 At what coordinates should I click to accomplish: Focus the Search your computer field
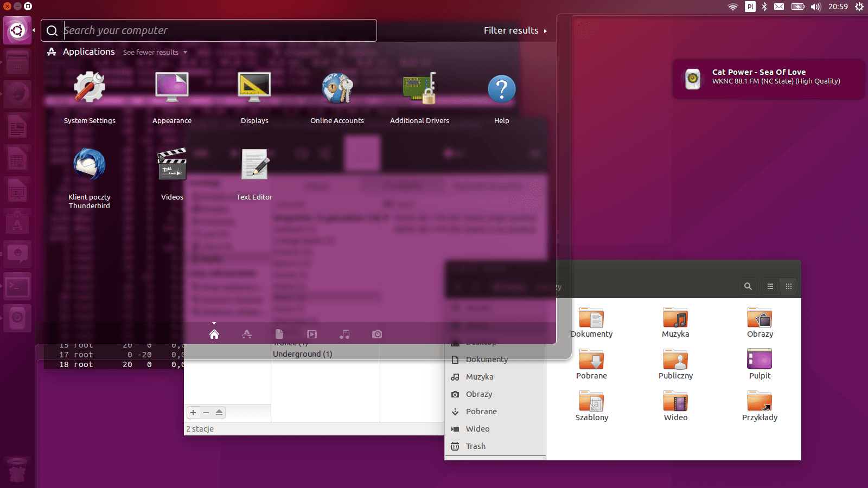pos(209,30)
